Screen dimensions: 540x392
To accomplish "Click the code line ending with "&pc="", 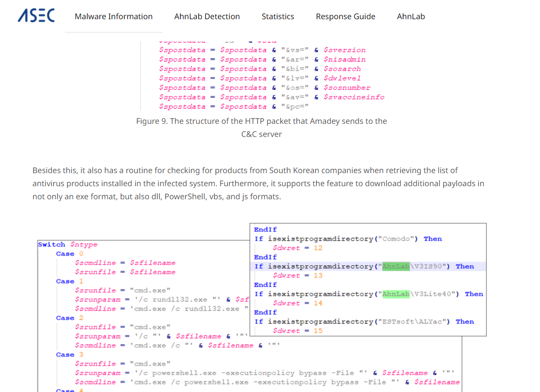I will tap(234, 107).
